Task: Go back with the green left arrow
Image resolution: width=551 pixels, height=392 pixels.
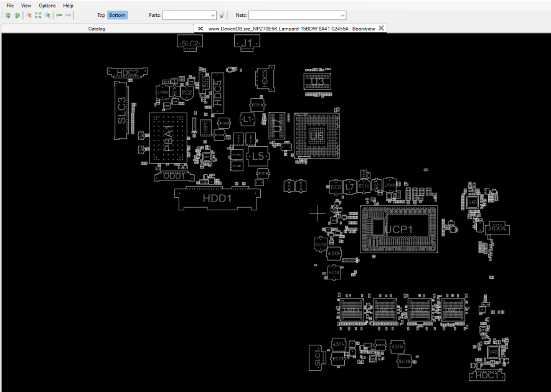Action: (59, 15)
